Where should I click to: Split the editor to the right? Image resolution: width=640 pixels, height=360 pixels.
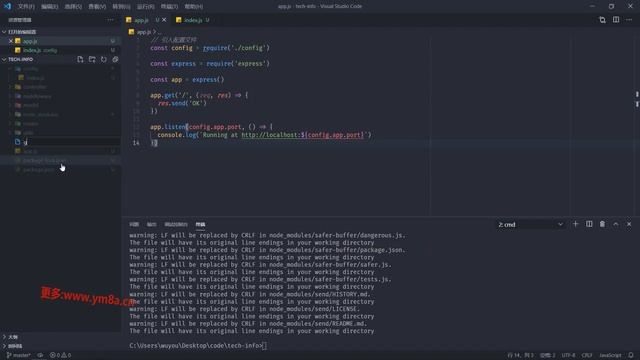click(616, 20)
